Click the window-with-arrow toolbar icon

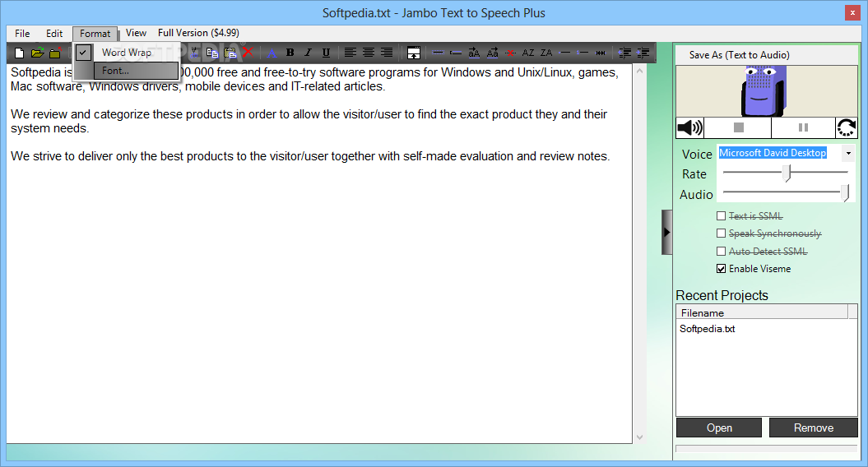pyautogui.click(x=414, y=53)
